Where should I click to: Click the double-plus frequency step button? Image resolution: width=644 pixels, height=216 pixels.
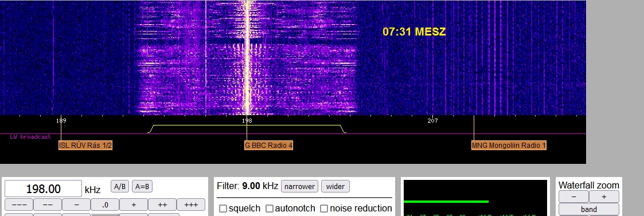(x=162, y=205)
